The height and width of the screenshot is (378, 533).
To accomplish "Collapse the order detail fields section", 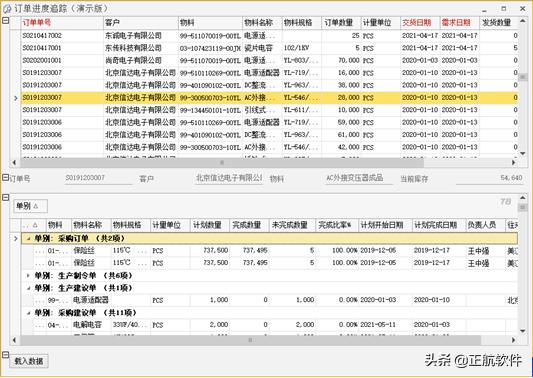I will [5, 177].
